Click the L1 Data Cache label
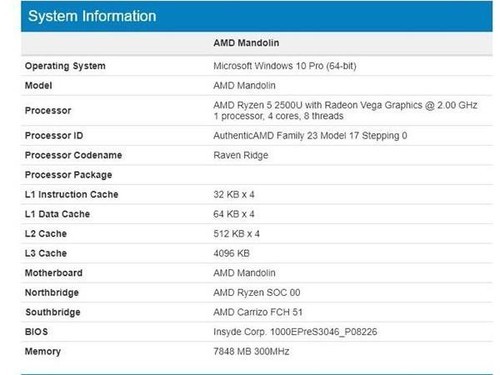The height and width of the screenshot is (375, 500). (57, 214)
